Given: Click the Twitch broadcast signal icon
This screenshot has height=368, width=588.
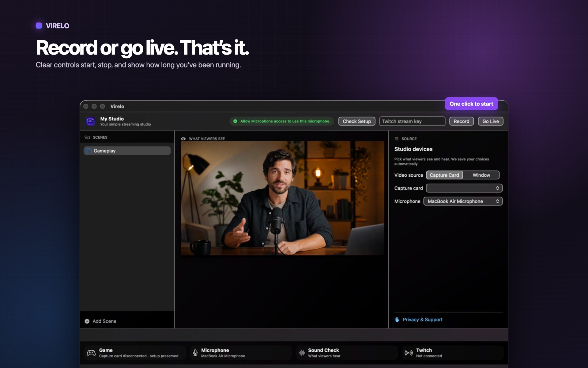Looking at the screenshot, I should (409, 353).
